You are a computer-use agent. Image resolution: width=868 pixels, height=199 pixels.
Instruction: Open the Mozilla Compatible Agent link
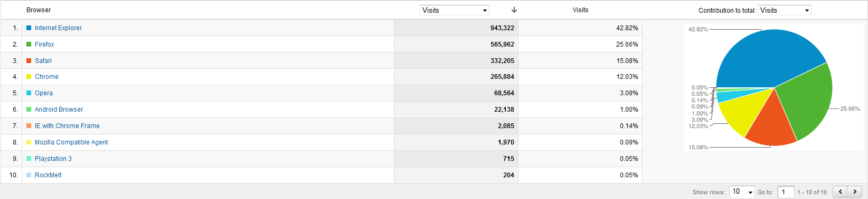pos(71,142)
